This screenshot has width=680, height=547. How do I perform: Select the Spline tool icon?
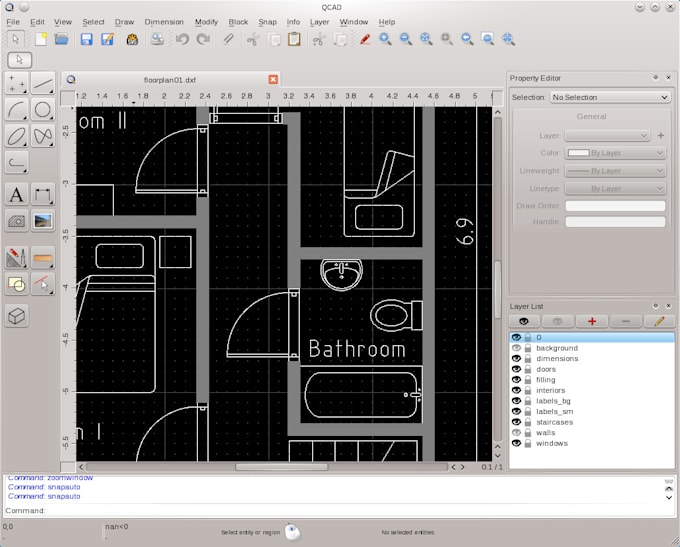(43, 136)
